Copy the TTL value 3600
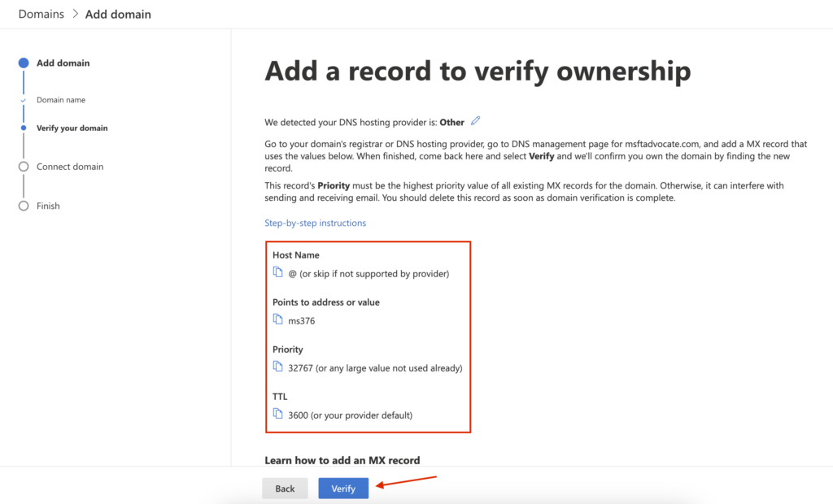 point(277,414)
